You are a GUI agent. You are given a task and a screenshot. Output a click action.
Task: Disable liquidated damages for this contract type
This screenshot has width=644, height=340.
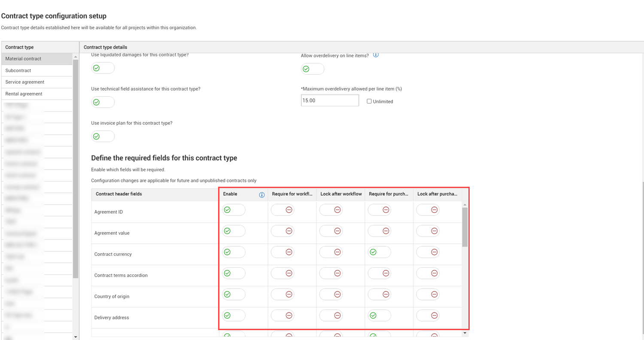click(x=103, y=67)
